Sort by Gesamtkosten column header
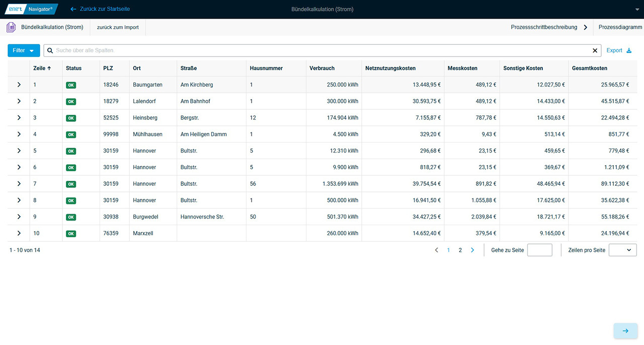 (x=589, y=68)
